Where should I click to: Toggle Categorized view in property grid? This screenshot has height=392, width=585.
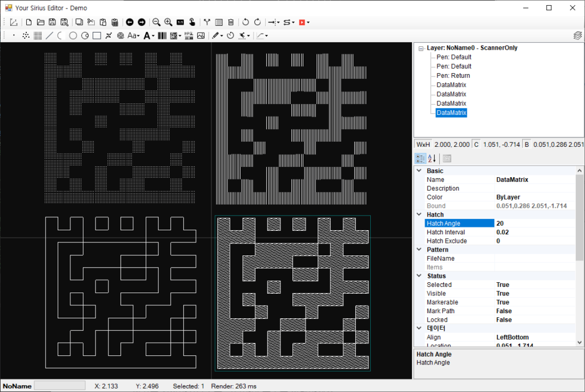(420, 158)
